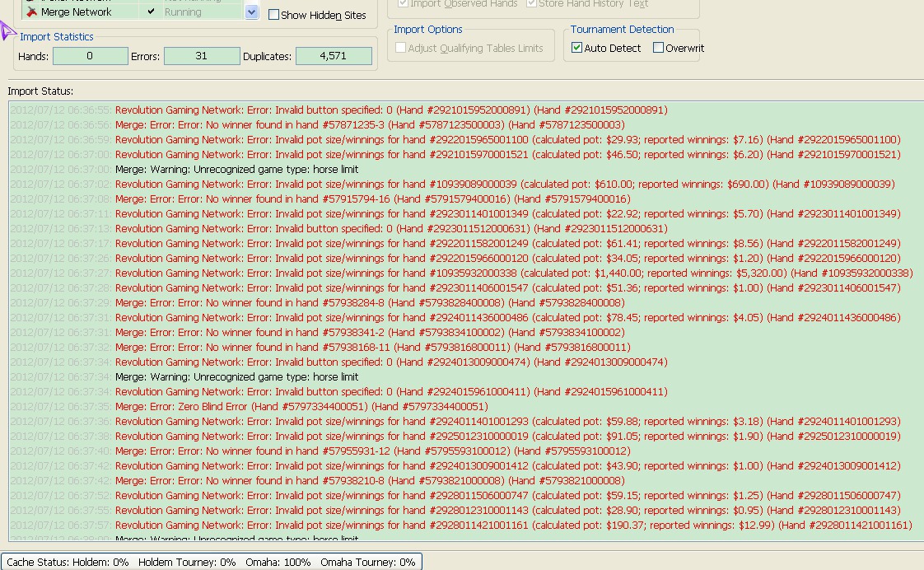Select pot size error for hand #2928011421001161

click(461, 525)
